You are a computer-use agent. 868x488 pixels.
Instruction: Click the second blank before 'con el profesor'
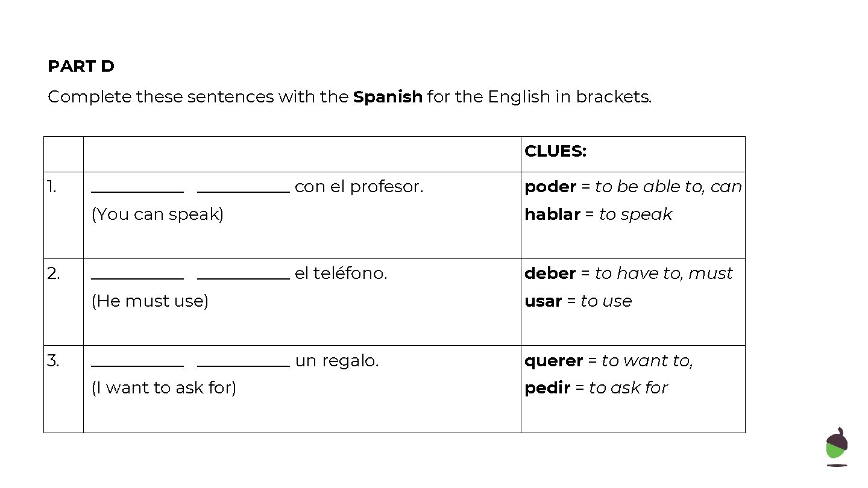[244, 191]
